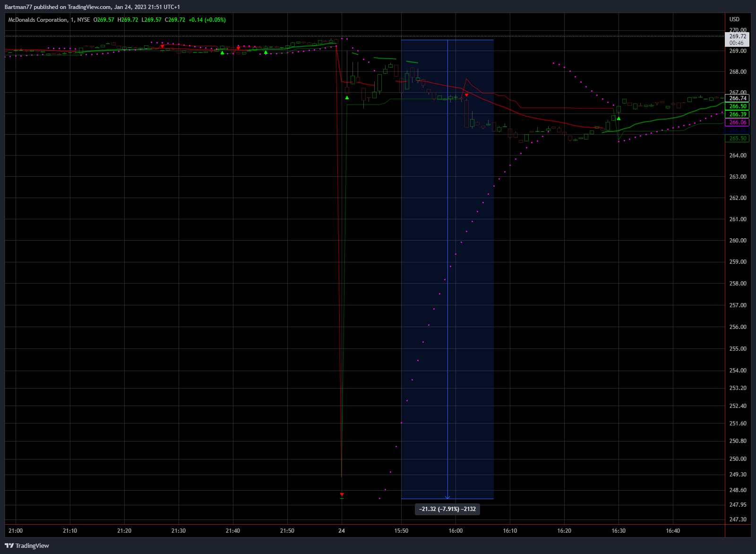The height and width of the screenshot is (554, 756).
Task: Click the change value +0.14 (+0.05%)
Action: click(207, 20)
